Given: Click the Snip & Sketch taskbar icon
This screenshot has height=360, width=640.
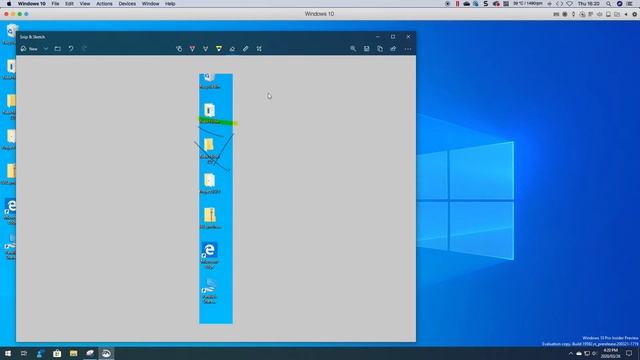Looking at the screenshot, I should 106,353.
